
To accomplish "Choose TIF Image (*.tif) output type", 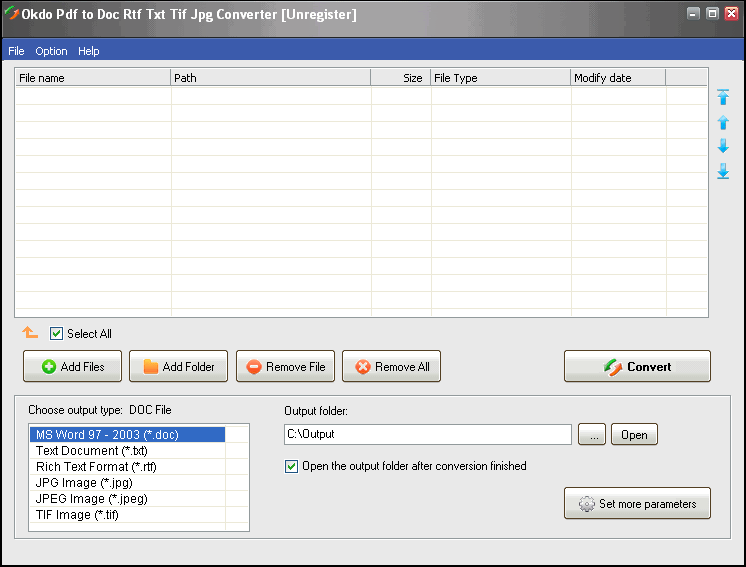I will (x=77, y=515).
